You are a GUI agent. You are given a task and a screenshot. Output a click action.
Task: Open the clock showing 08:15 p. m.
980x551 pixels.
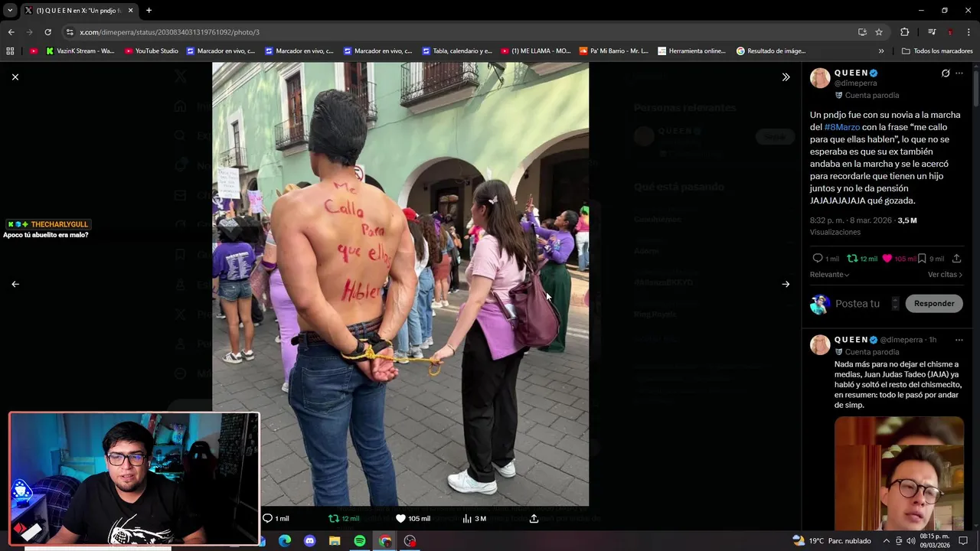934,541
